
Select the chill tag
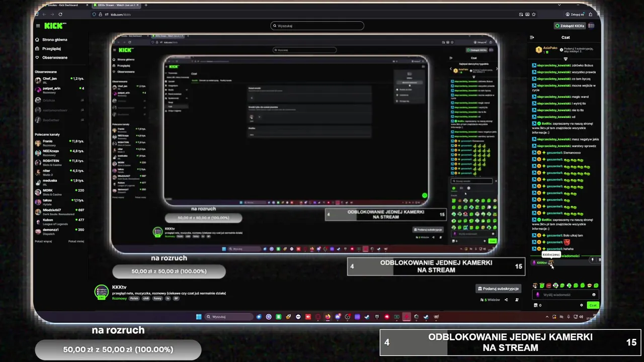click(x=146, y=298)
